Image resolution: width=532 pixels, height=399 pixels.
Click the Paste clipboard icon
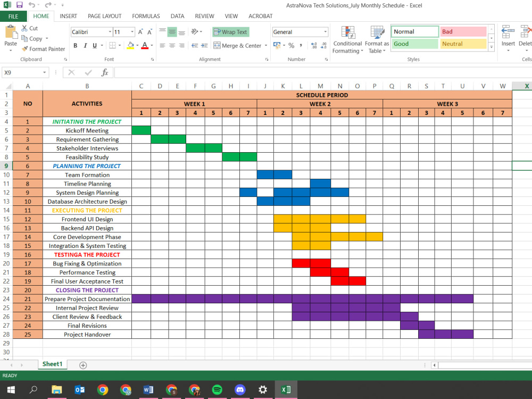click(x=11, y=32)
